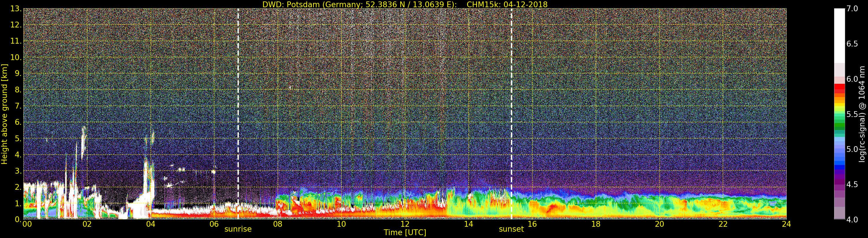The width and height of the screenshot is (868, 238).
Task: Click the "0." height axis tick label
Action: 18,220
